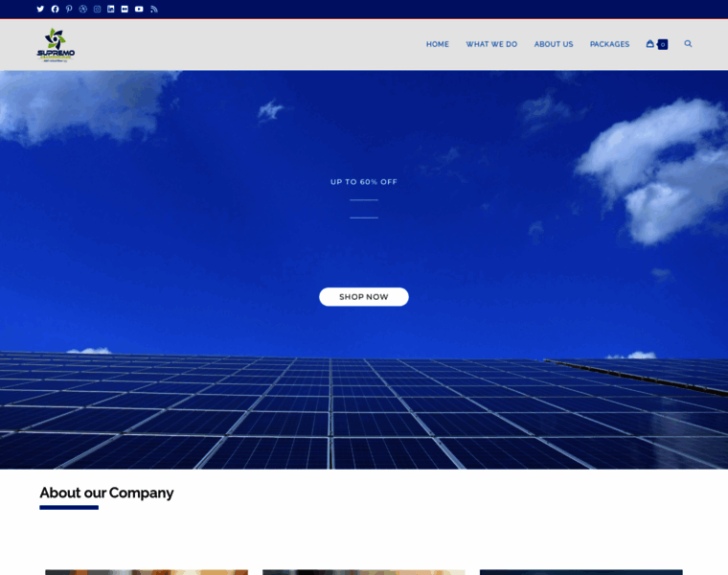Click the Up to 60% Off banner text
Screen dimensions: 728x575
pyautogui.click(x=364, y=182)
